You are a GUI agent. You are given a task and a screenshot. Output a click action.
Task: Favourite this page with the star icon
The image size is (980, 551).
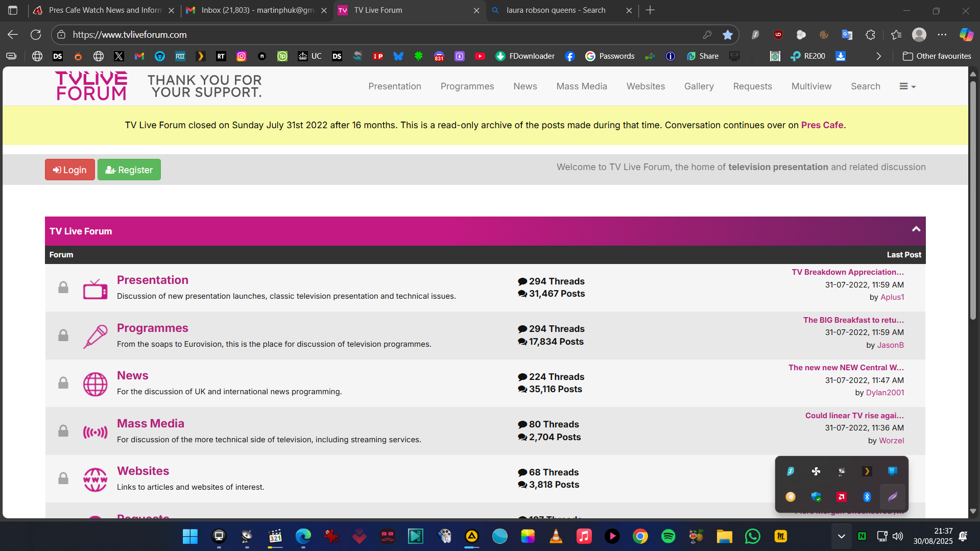coord(728,35)
